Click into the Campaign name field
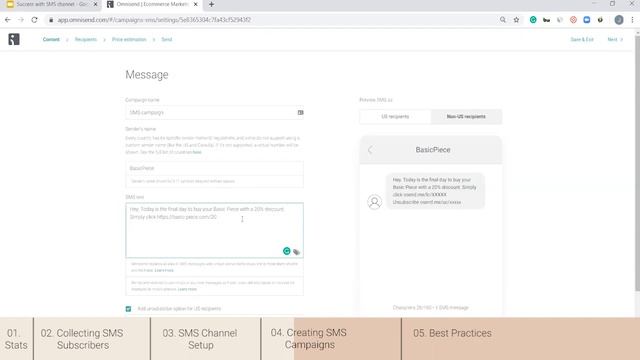Screen dimensions: 640x360 click(x=214, y=112)
